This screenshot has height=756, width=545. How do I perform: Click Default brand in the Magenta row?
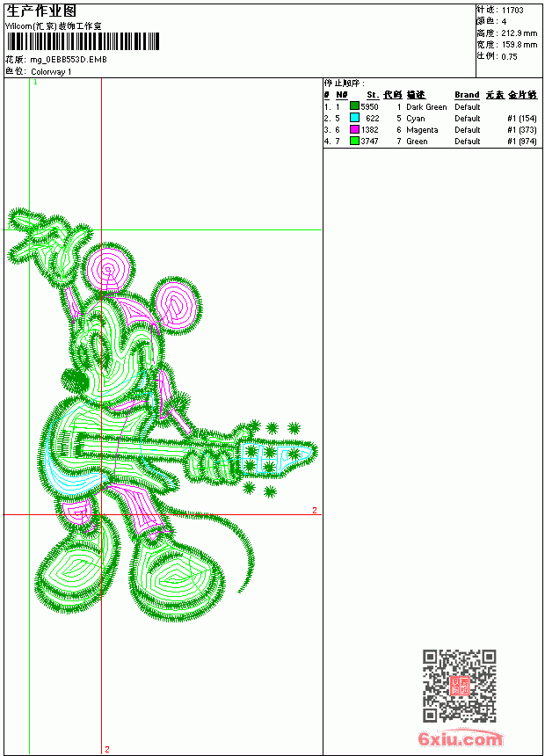(468, 130)
